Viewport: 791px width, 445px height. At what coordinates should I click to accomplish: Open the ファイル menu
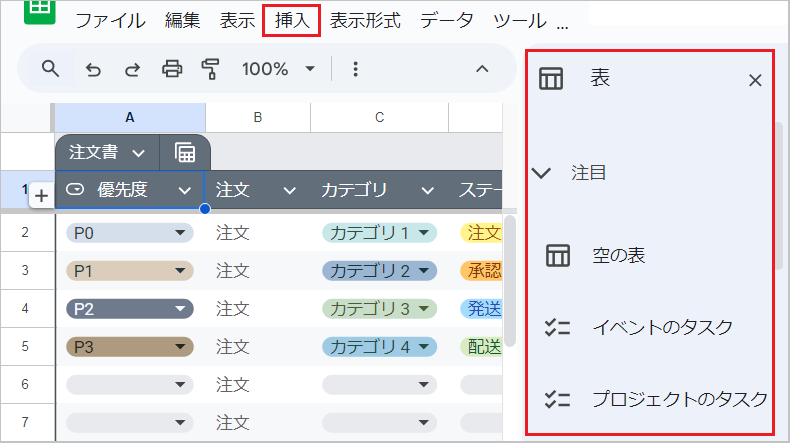tap(110, 21)
